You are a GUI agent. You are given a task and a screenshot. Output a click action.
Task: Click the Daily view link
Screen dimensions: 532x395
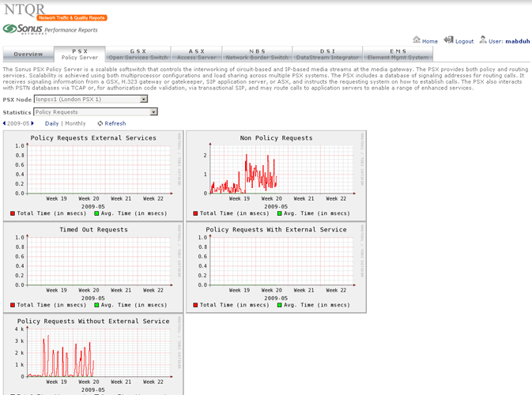[x=51, y=123]
